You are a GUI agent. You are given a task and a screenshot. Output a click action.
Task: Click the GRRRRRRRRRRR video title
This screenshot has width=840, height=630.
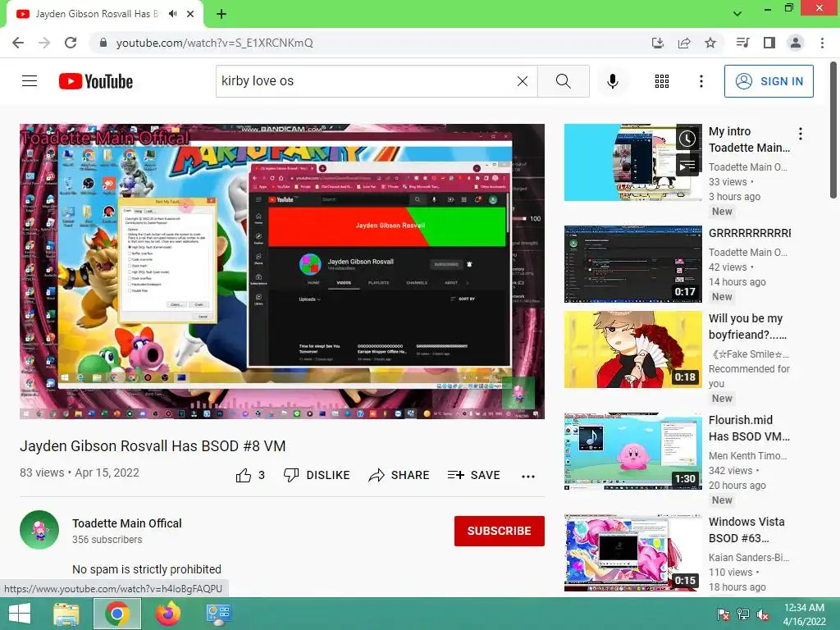tap(750, 233)
